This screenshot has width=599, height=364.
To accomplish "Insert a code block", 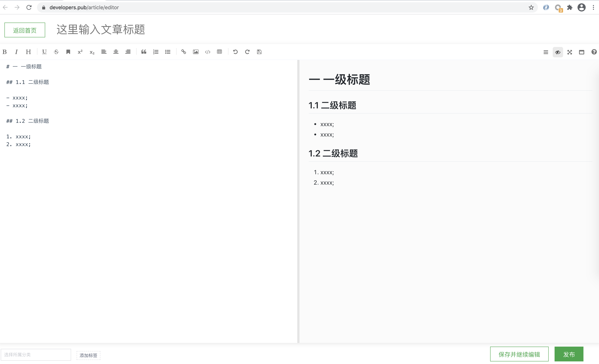I will (x=207, y=52).
